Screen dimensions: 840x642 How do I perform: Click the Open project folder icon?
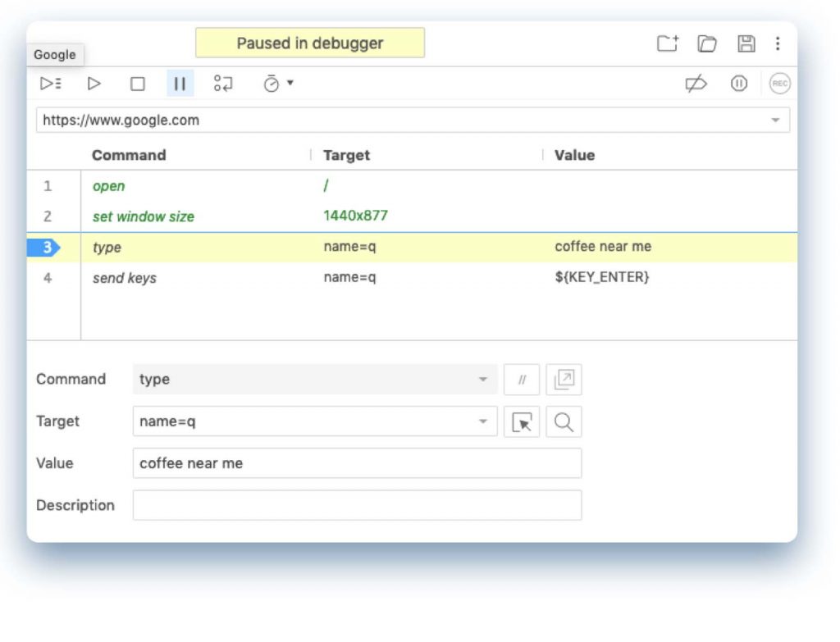707,44
